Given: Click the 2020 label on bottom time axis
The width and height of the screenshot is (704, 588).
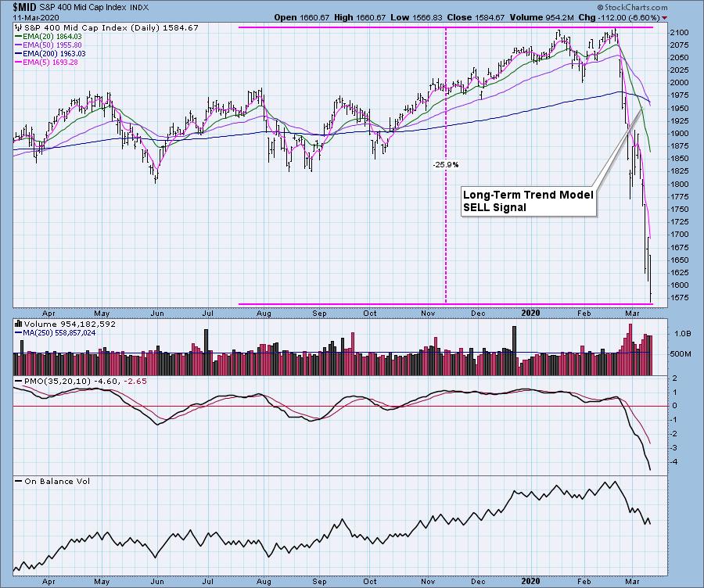Looking at the screenshot, I should pyautogui.click(x=531, y=581).
